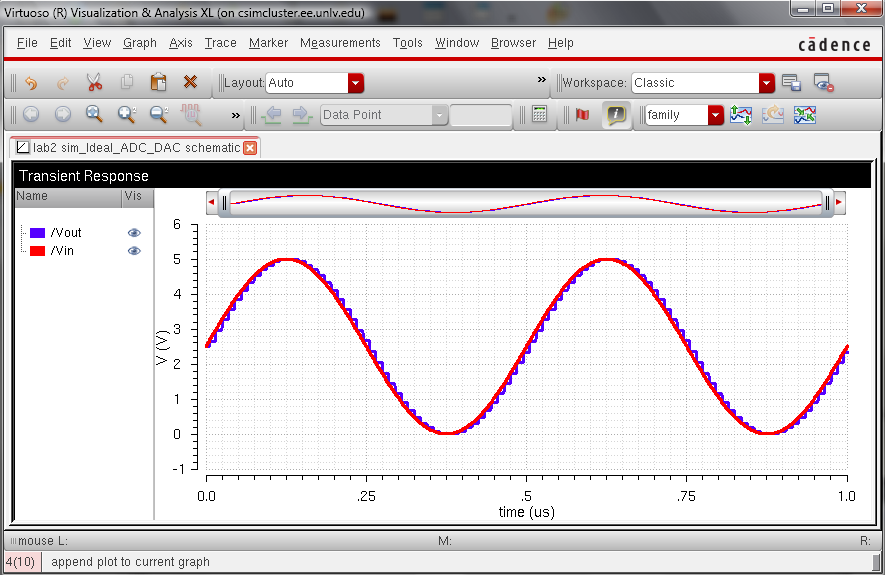
Task: Open the Trace menu
Action: (220, 43)
